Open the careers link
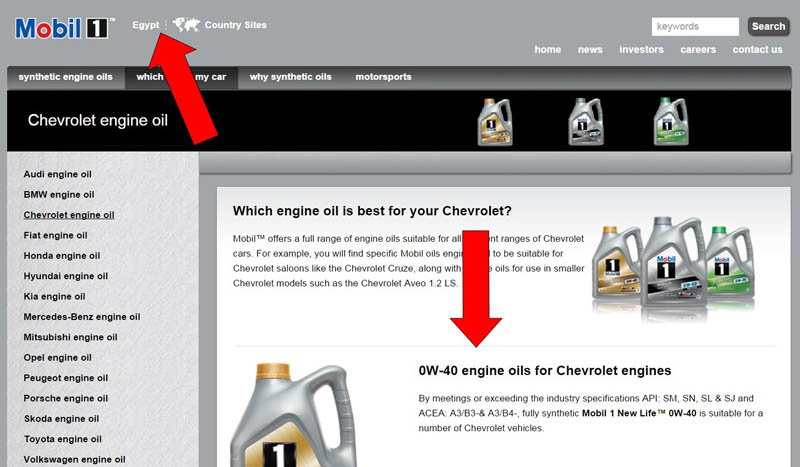 [698, 50]
